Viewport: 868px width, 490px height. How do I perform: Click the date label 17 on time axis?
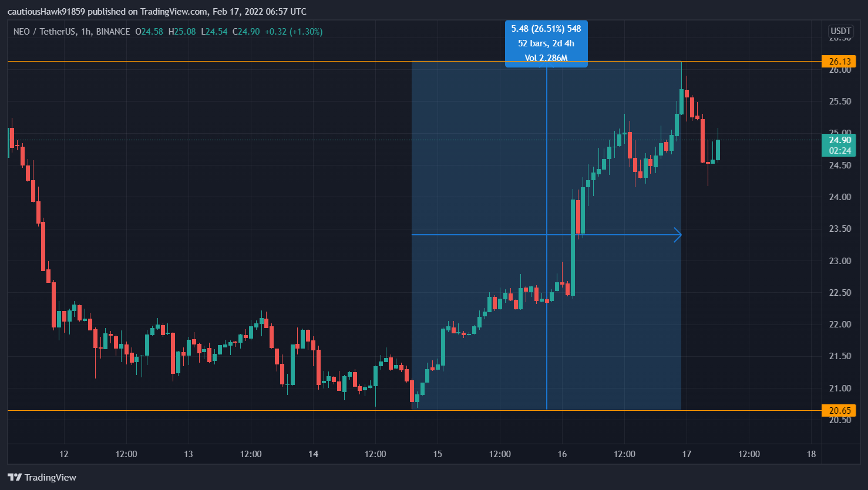(x=687, y=454)
